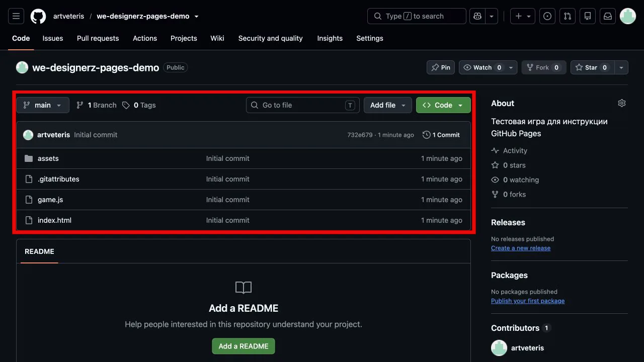Open the Add file dropdown

(x=388, y=105)
